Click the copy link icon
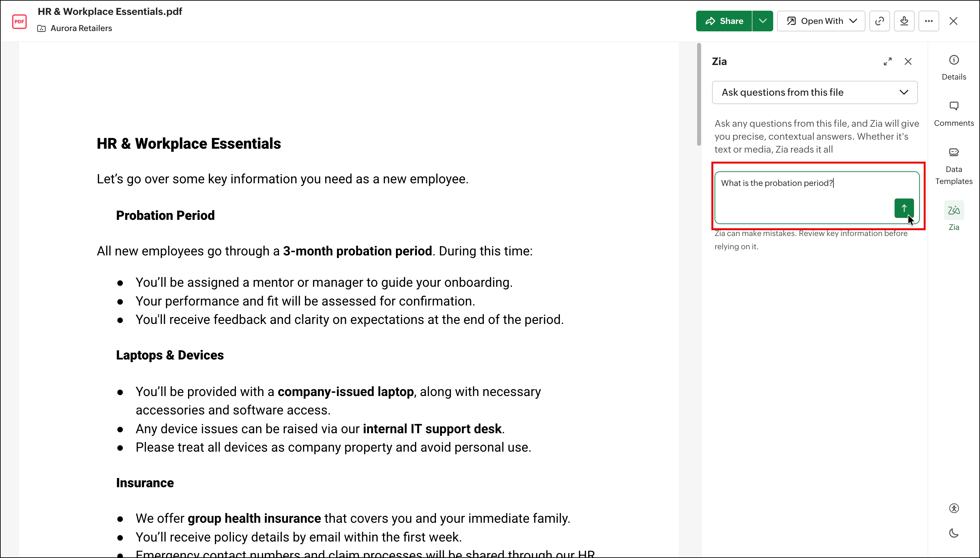 879,21
